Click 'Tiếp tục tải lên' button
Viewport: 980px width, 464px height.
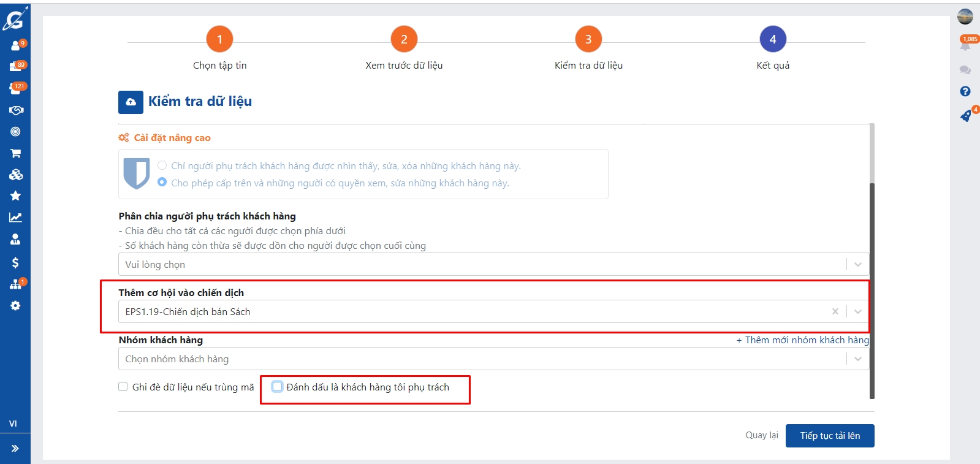click(829, 436)
